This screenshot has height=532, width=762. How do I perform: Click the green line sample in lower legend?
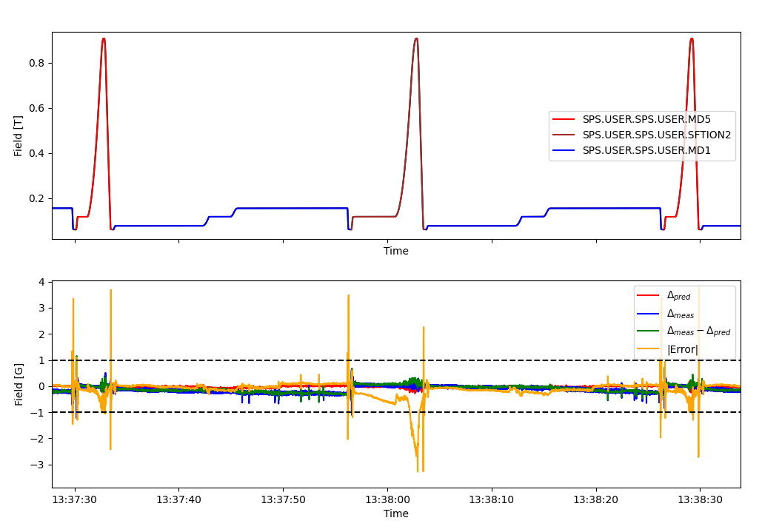[649, 331]
